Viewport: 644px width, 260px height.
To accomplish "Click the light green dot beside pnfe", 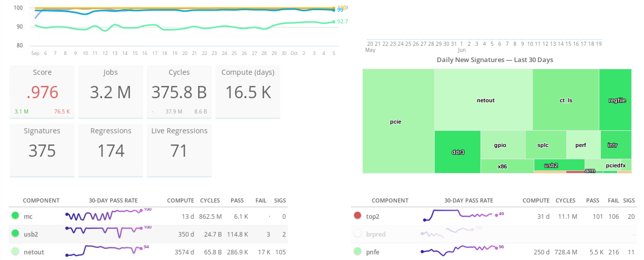I will (357, 251).
